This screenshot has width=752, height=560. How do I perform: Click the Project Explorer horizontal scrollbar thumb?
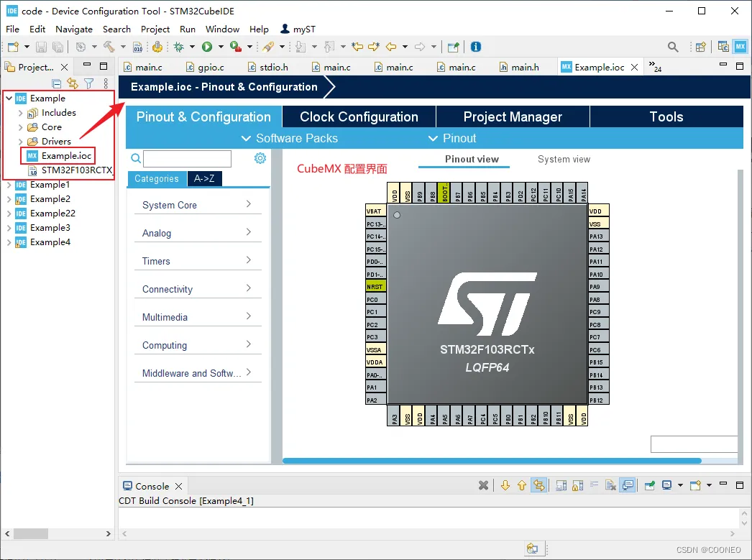tap(31, 533)
